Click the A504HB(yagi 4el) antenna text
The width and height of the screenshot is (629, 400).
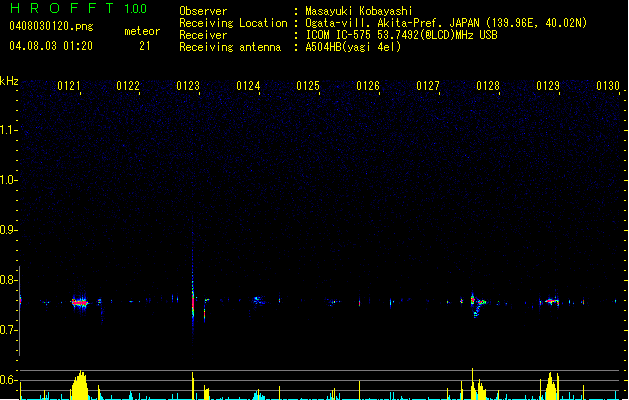pos(353,47)
